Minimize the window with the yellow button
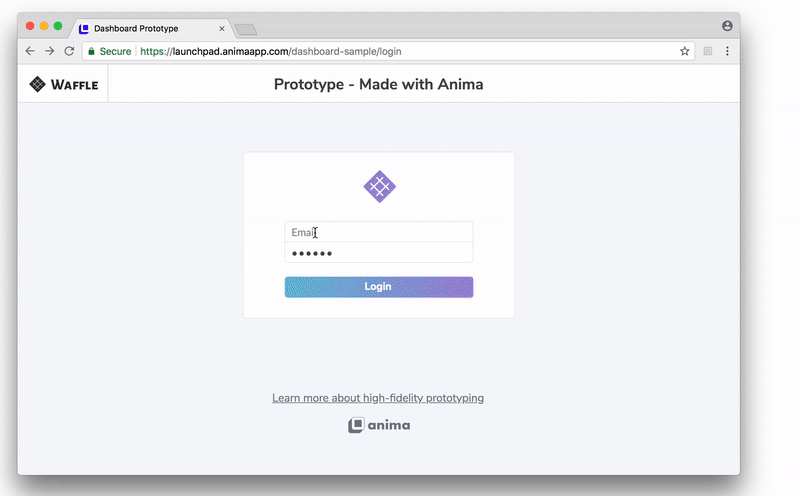The width and height of the screenshot is (800, 496). click(x=44, y=26)
